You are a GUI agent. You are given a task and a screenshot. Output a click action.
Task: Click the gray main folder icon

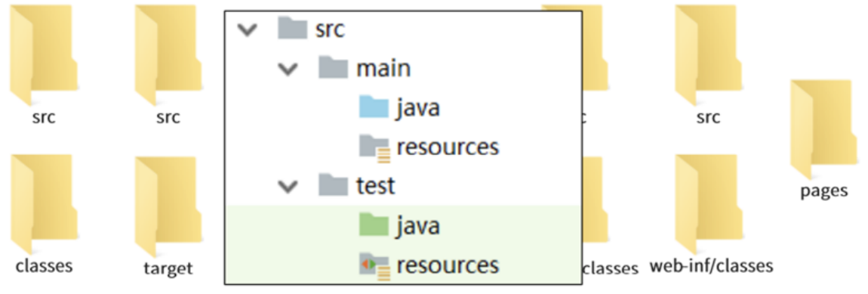coord(334,68)
